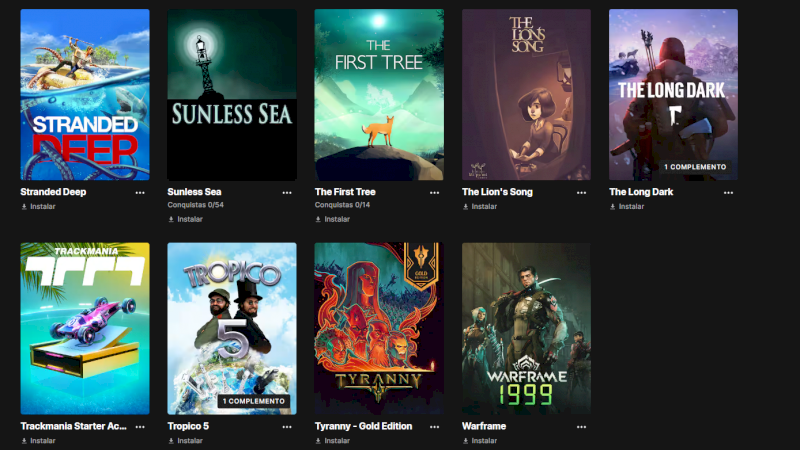Click Instalar under Warframe
800x450 pixels.
(480, 440)
